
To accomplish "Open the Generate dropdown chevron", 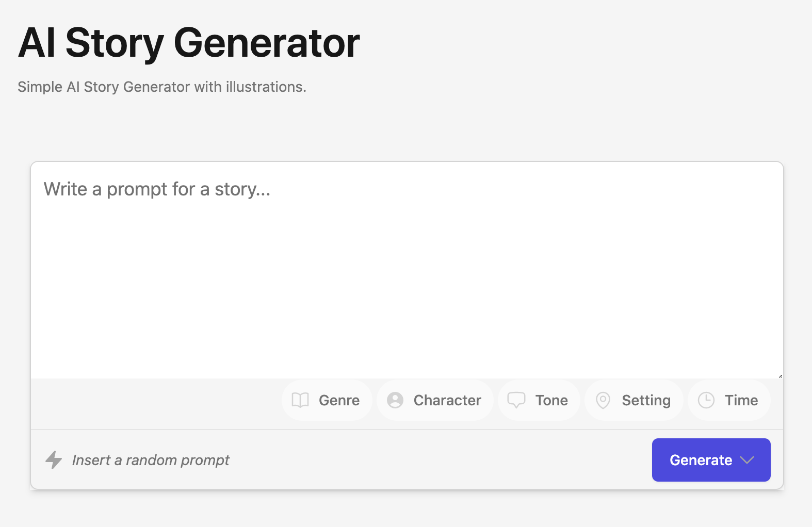I will tap(747, 460).
